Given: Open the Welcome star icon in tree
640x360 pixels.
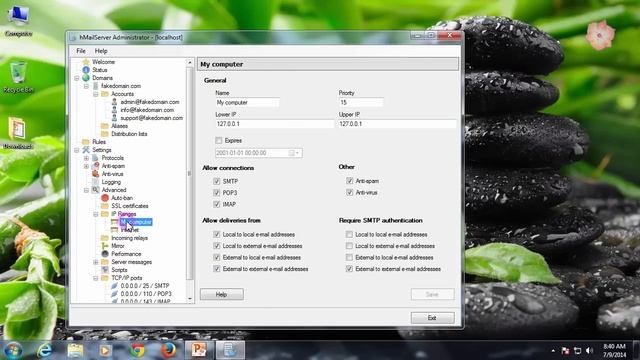Looking at the screenshot, I should click(86, 62).
